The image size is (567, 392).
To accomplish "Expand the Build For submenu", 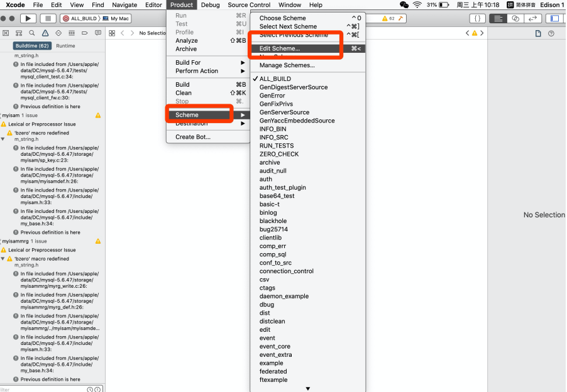I will point(208,62).
